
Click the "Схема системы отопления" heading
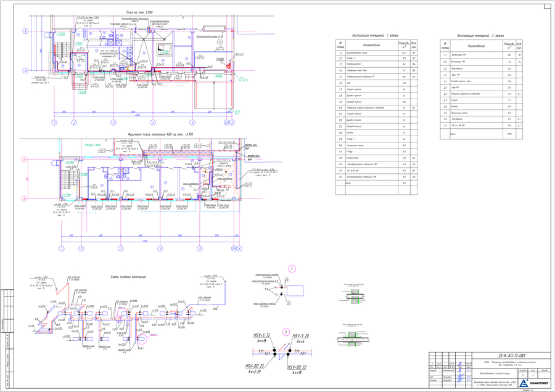coord(128,277)
